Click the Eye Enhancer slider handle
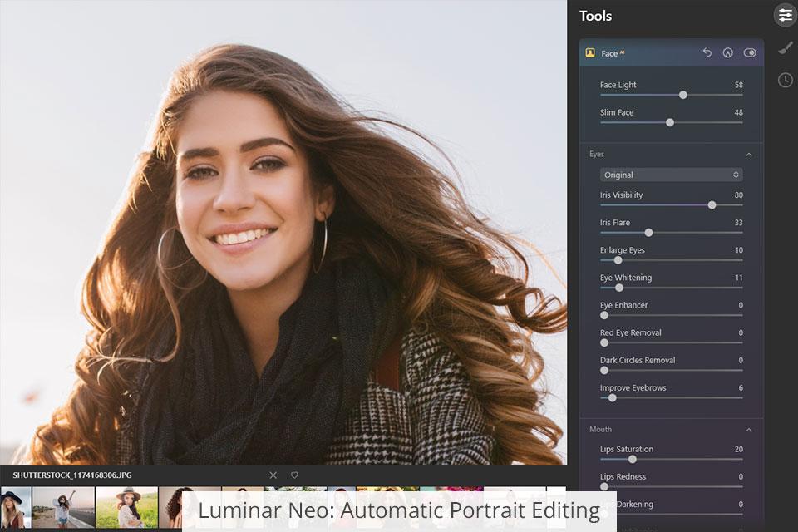The image size is (798, 532). tap(604, 314)
